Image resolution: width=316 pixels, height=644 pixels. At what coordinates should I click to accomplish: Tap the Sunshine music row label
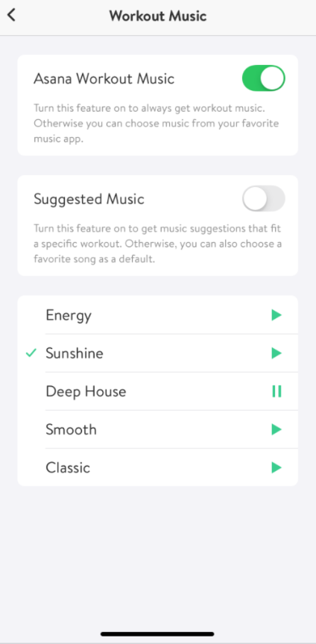pos(75,353)
